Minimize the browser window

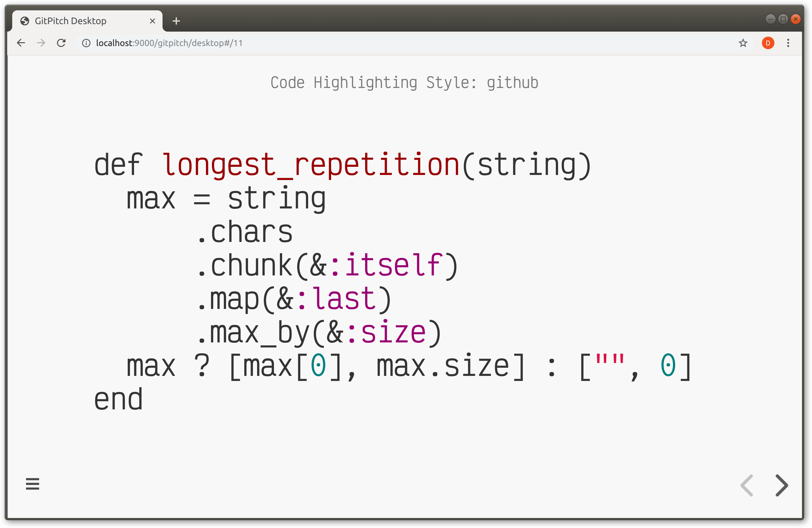[x=770, y=19]
